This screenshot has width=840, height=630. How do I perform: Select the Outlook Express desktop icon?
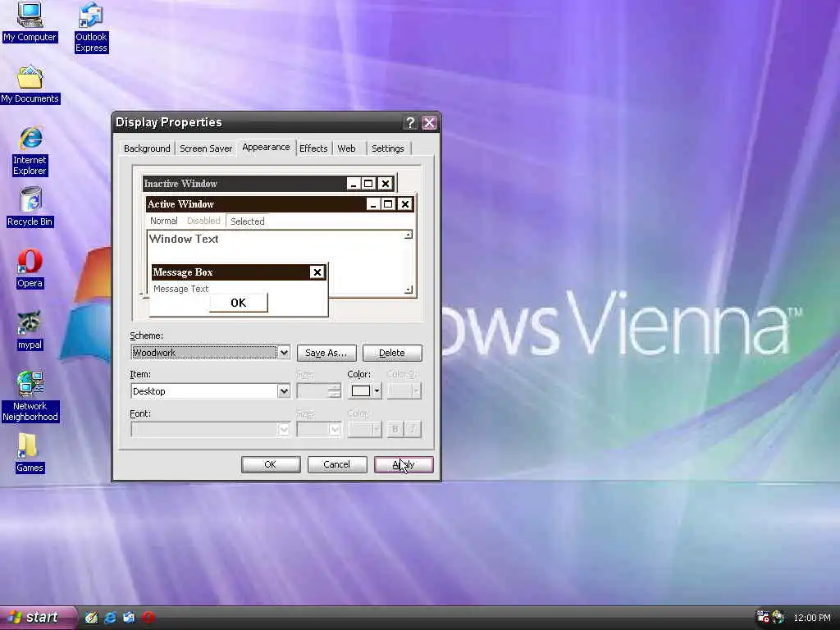[91, 28]
